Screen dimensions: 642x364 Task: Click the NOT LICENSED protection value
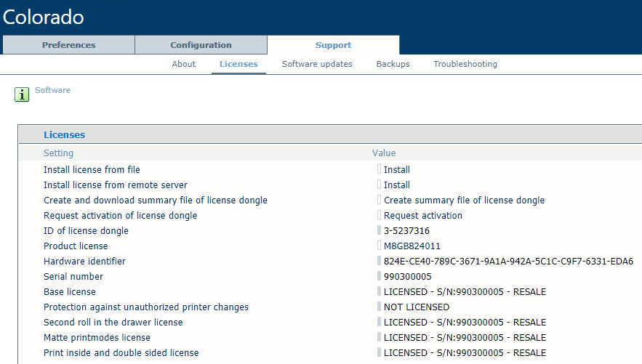click(417, 307)
